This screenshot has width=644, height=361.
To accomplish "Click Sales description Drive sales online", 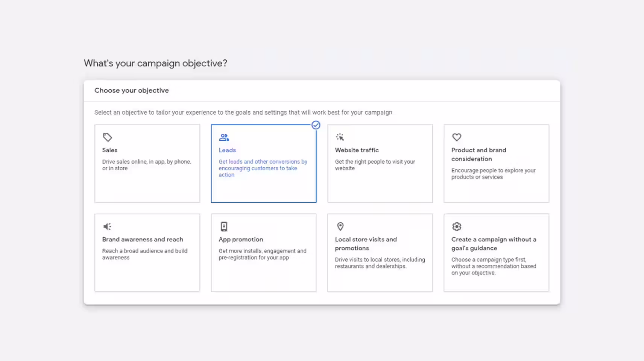I will click(x=147, y=165).
